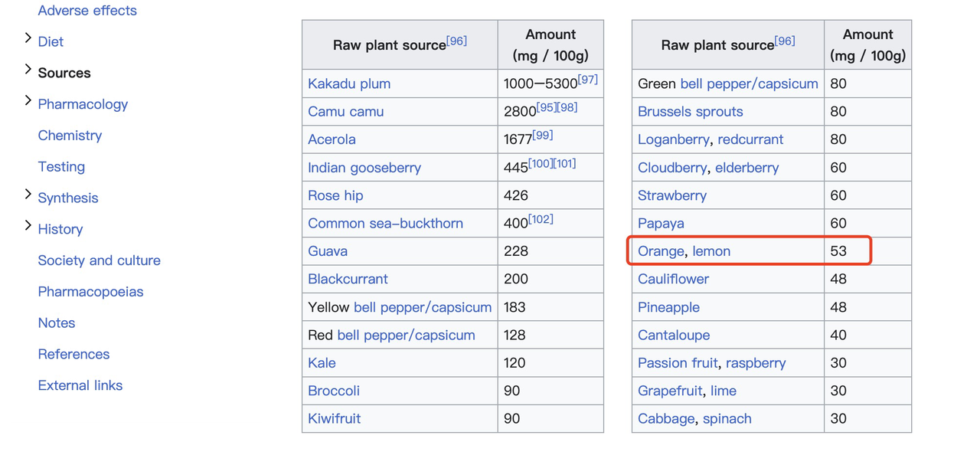Viewport: 980px width, 455px height.
Task: Expand the Pharmacology section chevron
Action: (28, 101)
